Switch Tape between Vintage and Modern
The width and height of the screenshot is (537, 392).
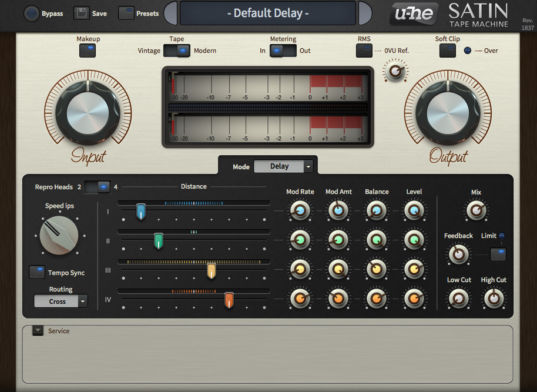pyautogui.click(x=177, y=51)
